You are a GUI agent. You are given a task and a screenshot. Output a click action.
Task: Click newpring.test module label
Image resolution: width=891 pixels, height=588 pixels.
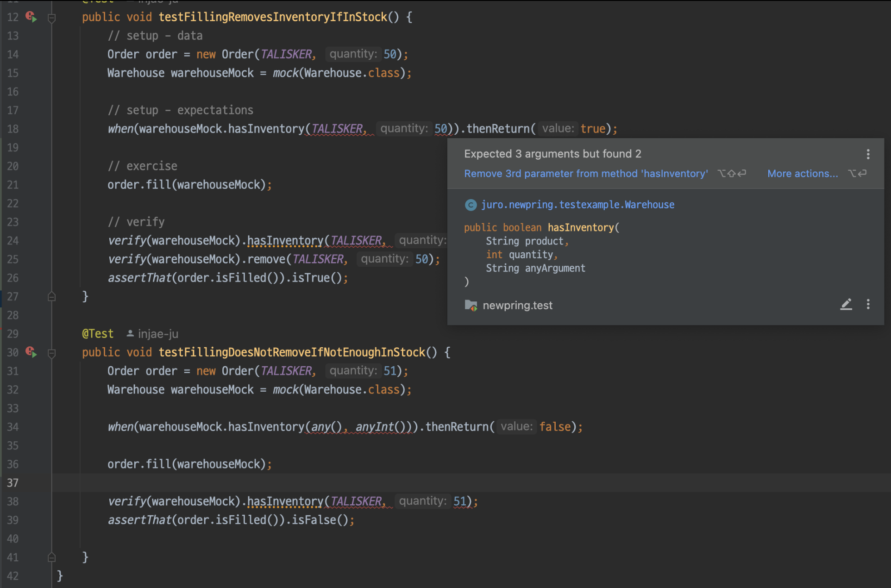pos(517,306)
